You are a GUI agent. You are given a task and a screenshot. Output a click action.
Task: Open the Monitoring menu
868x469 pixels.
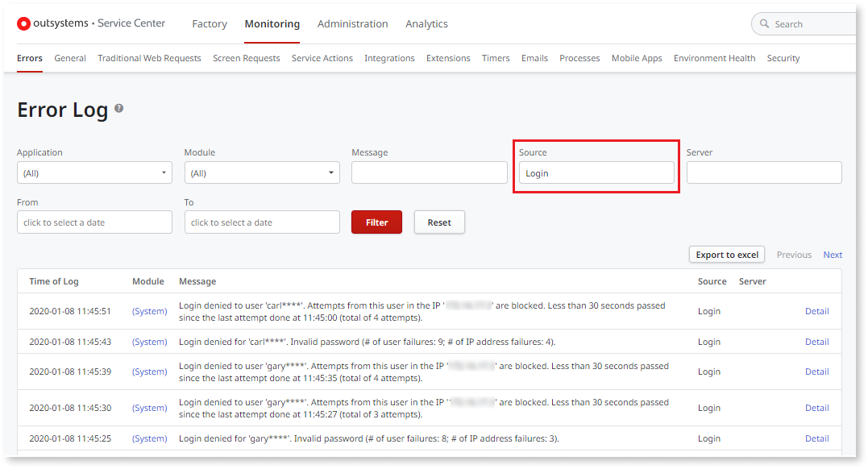click(x=272, y=24)
